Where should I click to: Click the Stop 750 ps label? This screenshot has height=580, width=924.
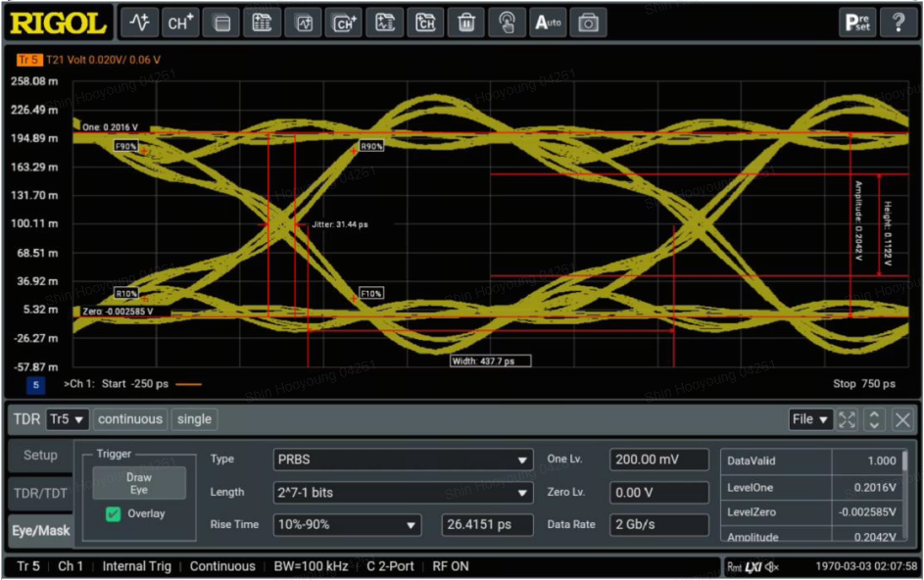(x=864, y=384)
